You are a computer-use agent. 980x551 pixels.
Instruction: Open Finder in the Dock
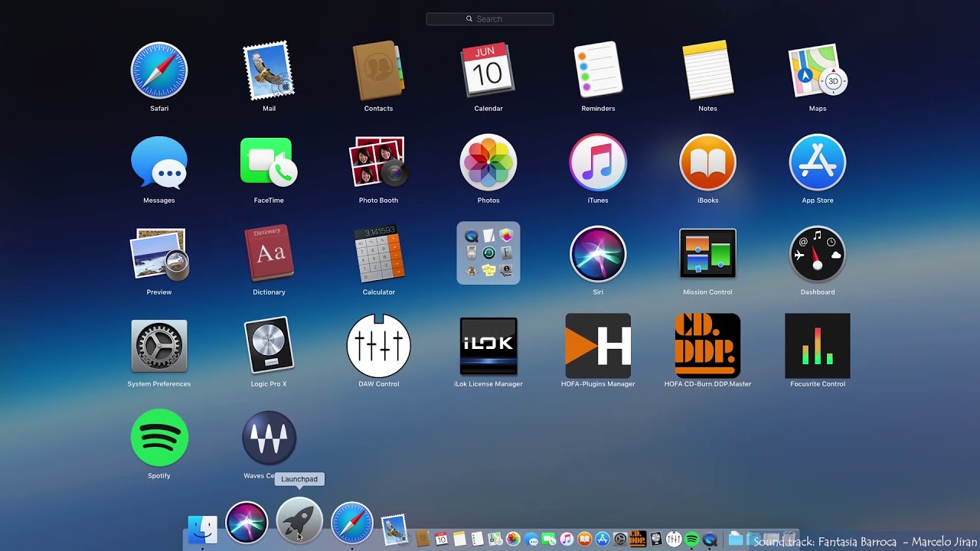tap(202, 530)
